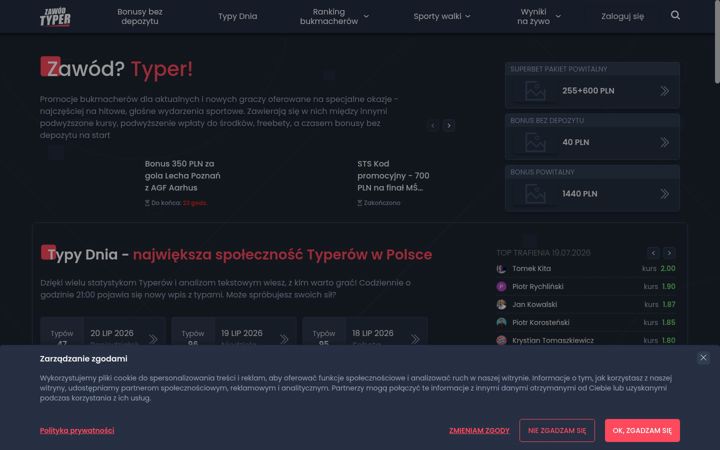Select Krystian Tomaszkiewicz name in top hits
The height and width of the screenshot is (450, 720).
tap(553, 340)
